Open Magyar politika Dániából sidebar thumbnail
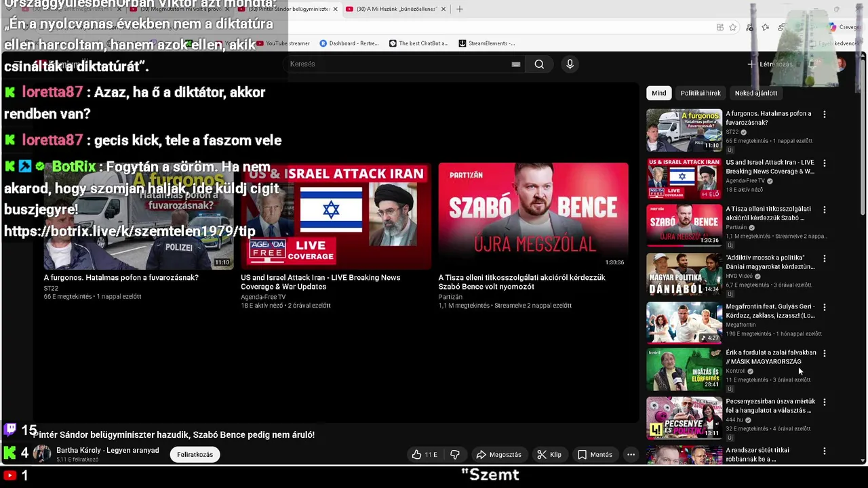The height and width of the screenshot is (488, 868). point(684,274)
